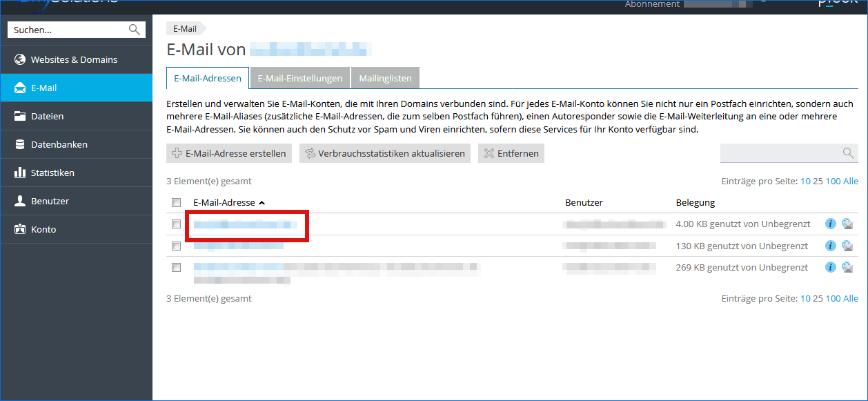Viewport: 868px width, 401px height.
Task: Click Verbrauchsstatistiken aktualisieren button
Action: coord(385,153)
